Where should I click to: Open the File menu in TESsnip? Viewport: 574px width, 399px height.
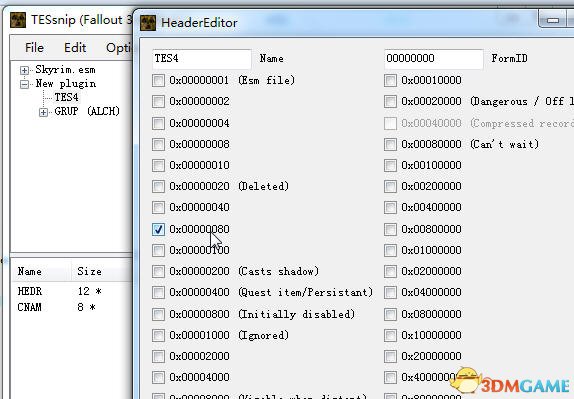click(34, 48)
